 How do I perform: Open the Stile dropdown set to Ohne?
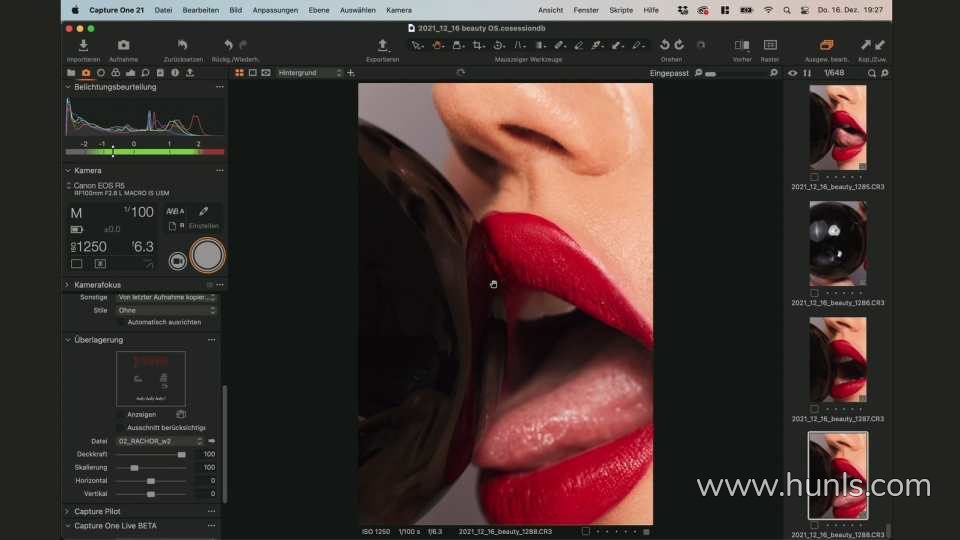(x=166, y=310)
